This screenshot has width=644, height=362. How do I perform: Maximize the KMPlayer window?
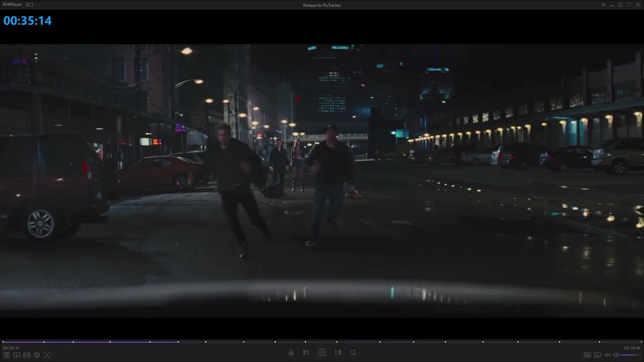tap(620, 5)
